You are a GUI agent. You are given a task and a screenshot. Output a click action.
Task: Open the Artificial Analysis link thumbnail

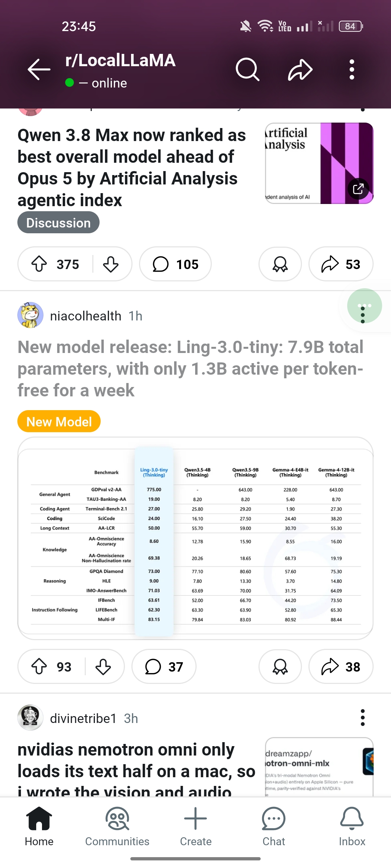pyautogui.click(x=319, y=163)
